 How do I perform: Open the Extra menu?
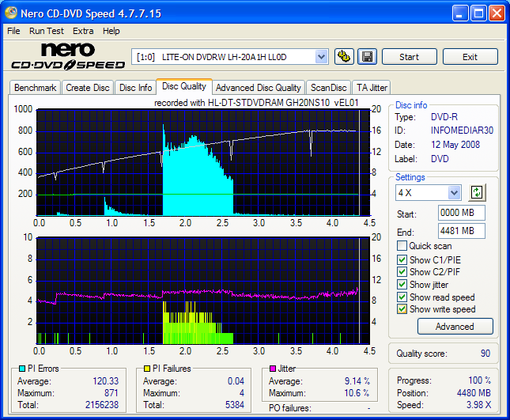(x=83, y=31)
